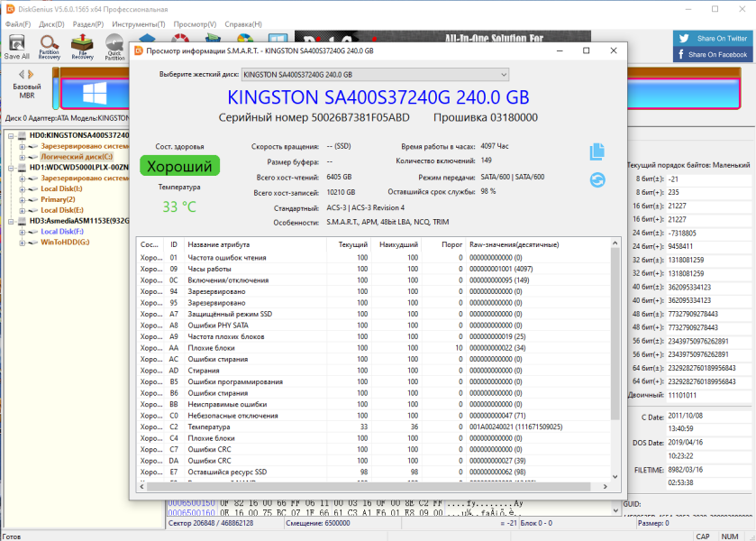The image size is (756, 541).
Task: Click the Quick Partition icon
Action: click(x=114, y=47)
